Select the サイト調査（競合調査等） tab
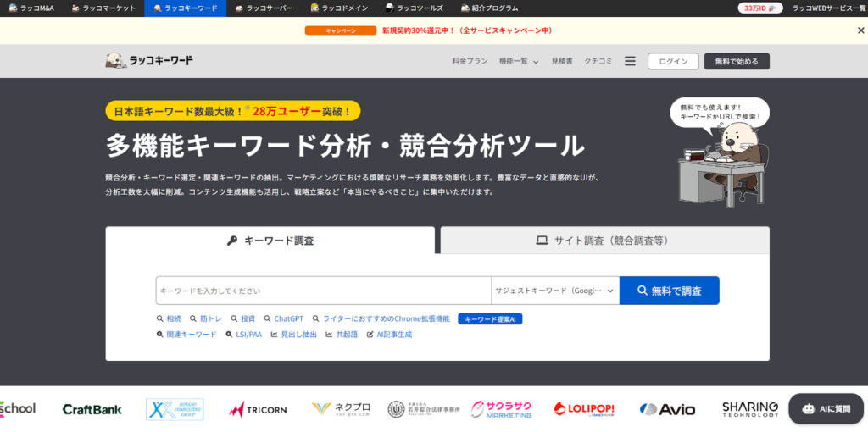Image resolution: width=868 pixels, height=432 pixels. tap(605, 241)
